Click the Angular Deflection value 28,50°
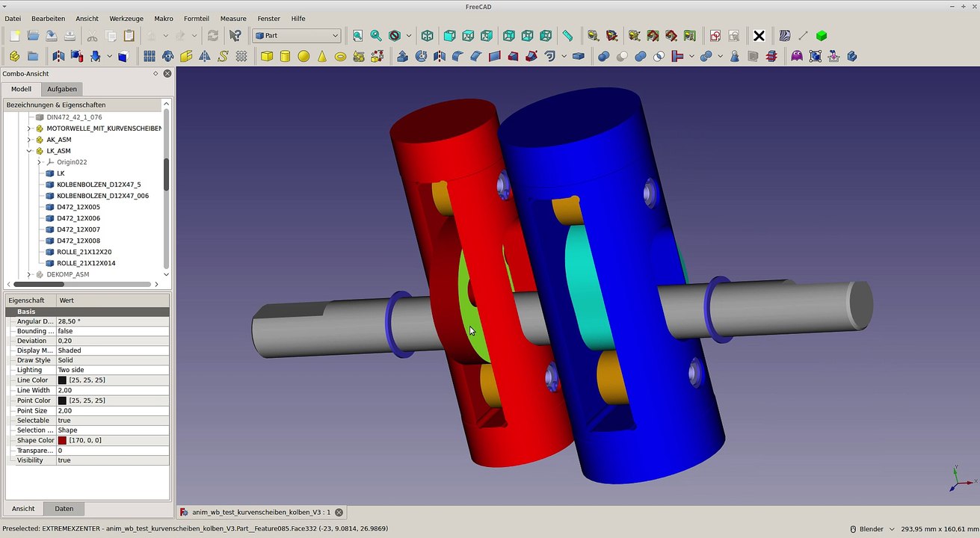Image resolution: width=980 pixels, height=538 pixels. (112, 321)
